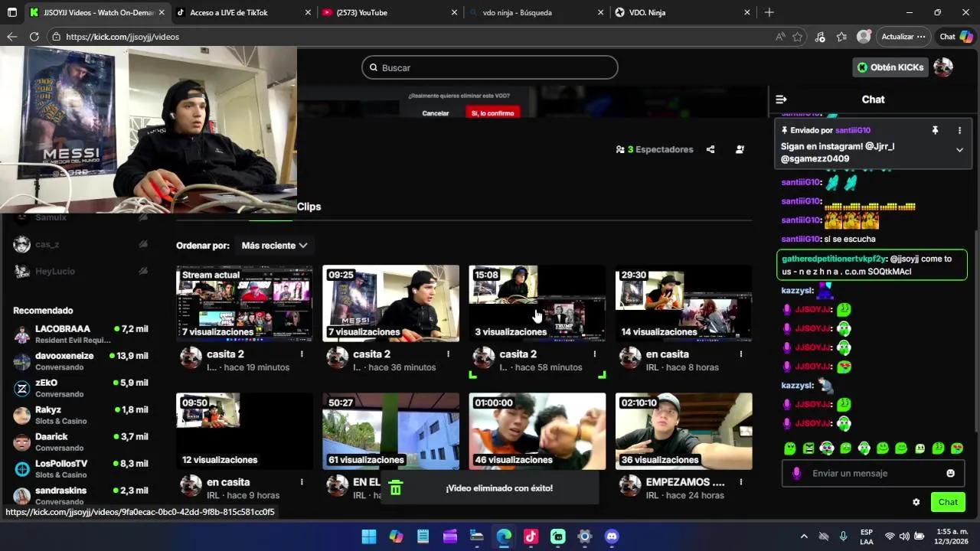This screenshot has height=551, width=980.
Task: Unpin the pinned message from santiiiG10
Action: tap(935, 130)
